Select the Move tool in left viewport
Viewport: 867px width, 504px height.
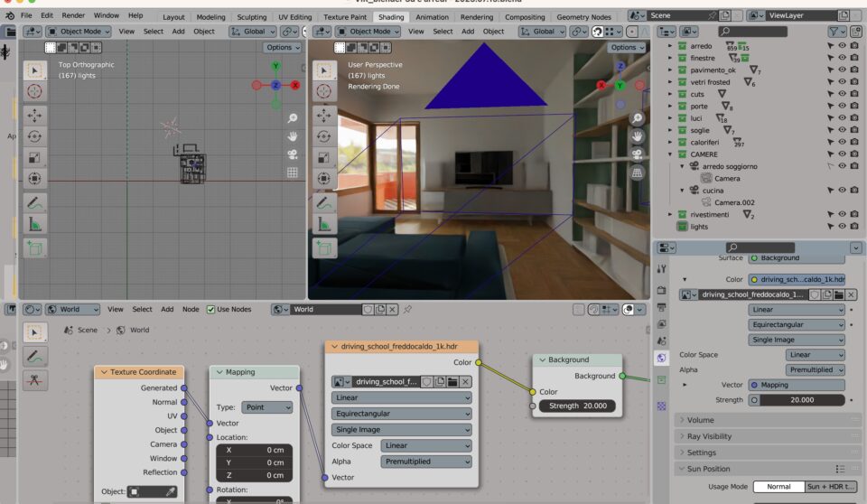(34, 115)
